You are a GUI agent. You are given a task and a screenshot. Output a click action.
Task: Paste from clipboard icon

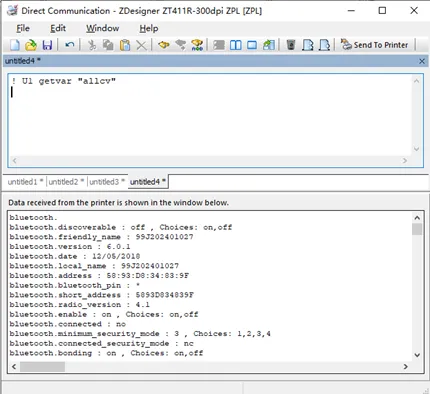click(125, 45)
